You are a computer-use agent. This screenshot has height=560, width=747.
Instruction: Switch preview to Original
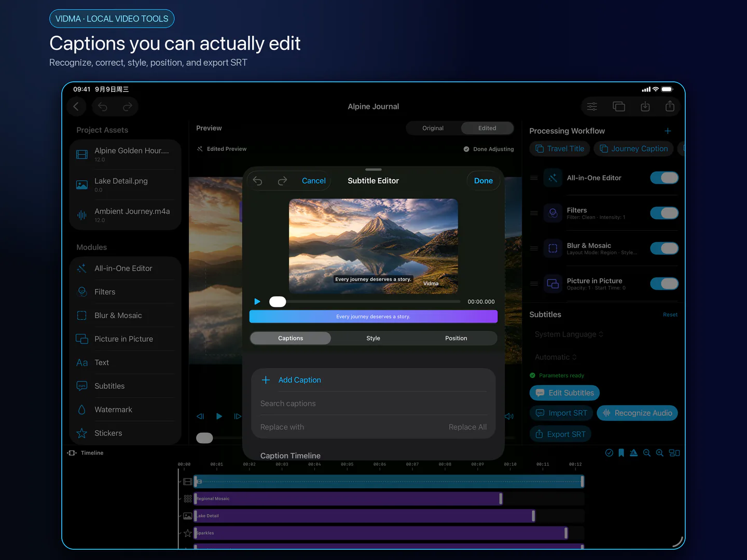pos(433,128)
